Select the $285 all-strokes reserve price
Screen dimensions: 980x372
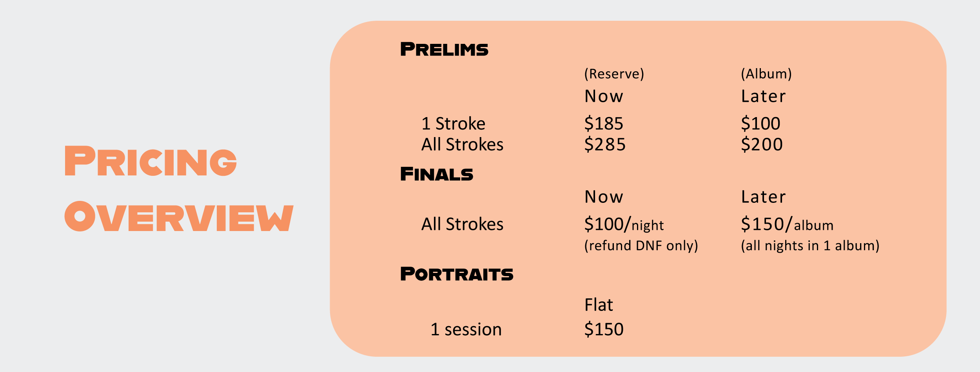[x=605, y=144]
